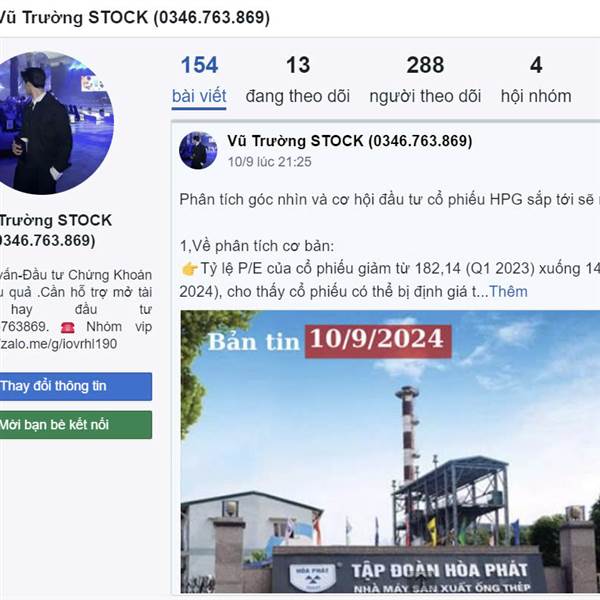Screen dimensions: 600x600
Task: Open the 13 đang theo dõi tab
Action: (298, 80)
